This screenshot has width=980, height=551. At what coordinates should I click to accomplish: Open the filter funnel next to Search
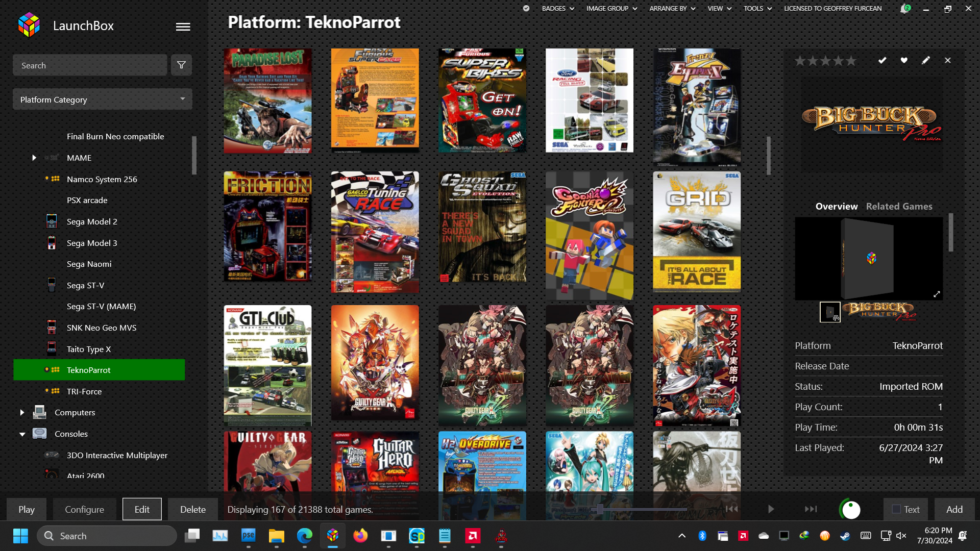pos(181,65)
